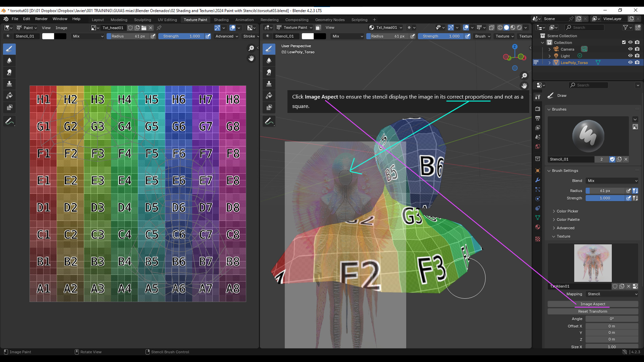
Task: Toggle the fake user shield for Stencil_01 brush
Action: 612,159
